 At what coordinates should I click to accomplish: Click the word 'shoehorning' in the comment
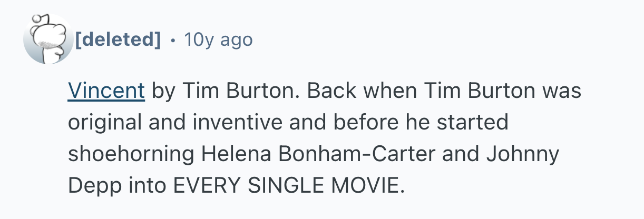click(x=131, y=154)
